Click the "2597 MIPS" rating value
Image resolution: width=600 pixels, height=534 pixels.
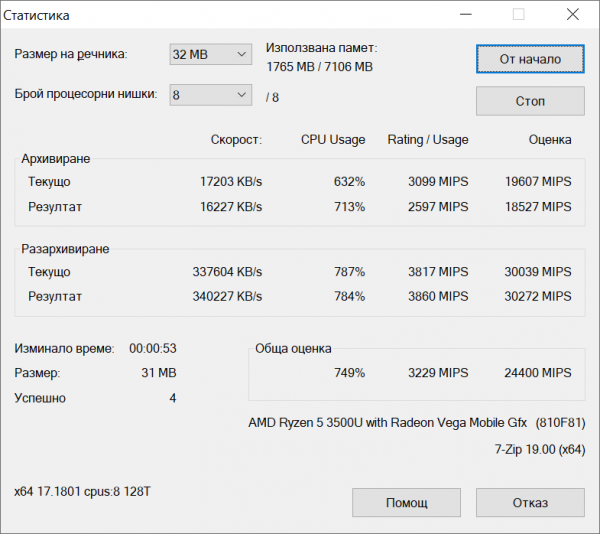[x=438, y=207]
